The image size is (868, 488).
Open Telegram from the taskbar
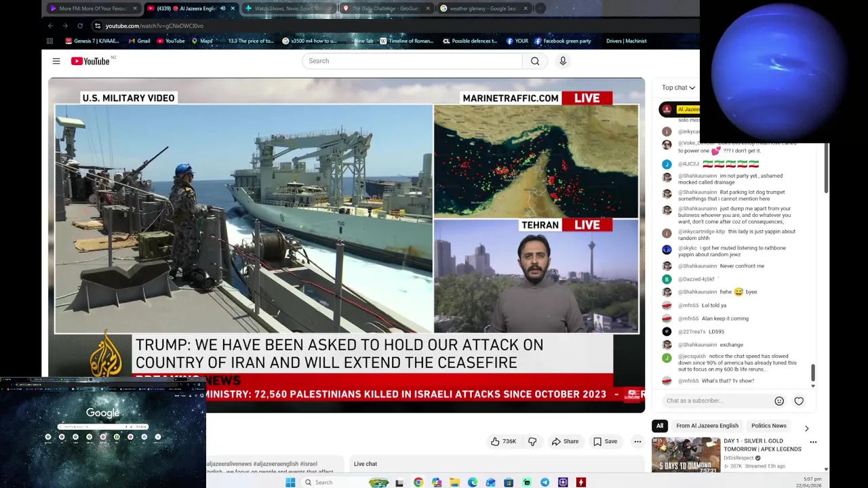click(x=545, y=482)
